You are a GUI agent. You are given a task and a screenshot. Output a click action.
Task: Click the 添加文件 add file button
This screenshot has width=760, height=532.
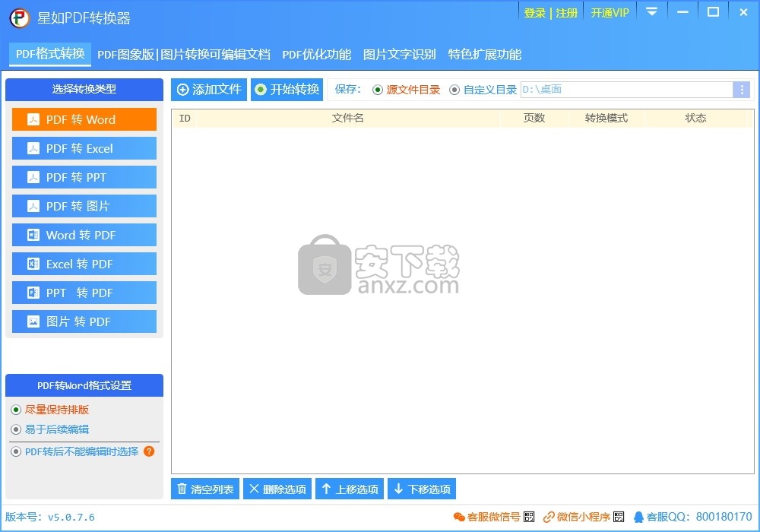click(x=209, y=90)
